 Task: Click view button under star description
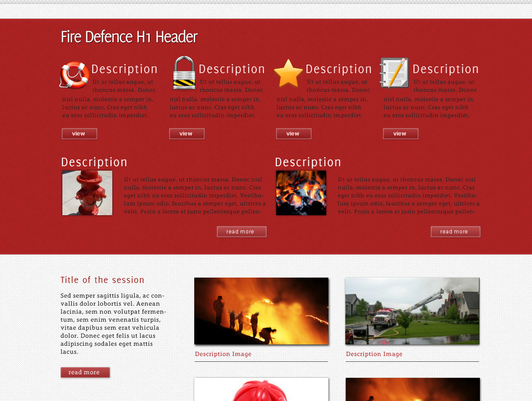[x=294, y=134]
